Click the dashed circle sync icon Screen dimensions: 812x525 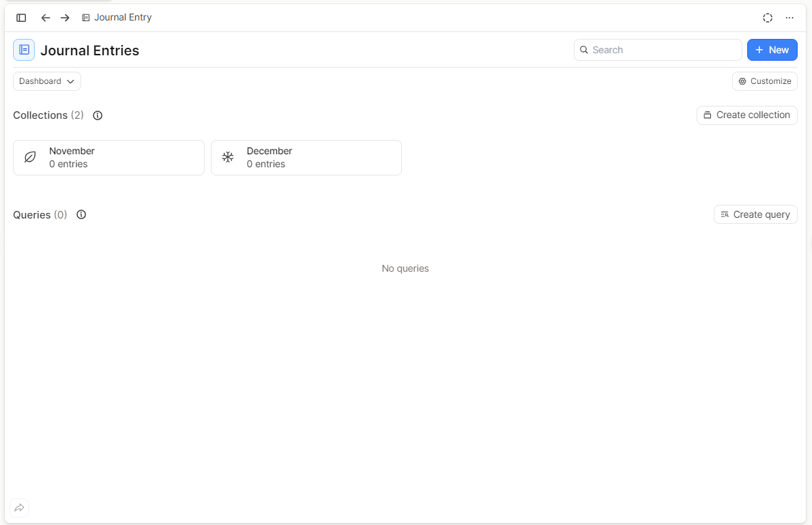click(768, 18)
